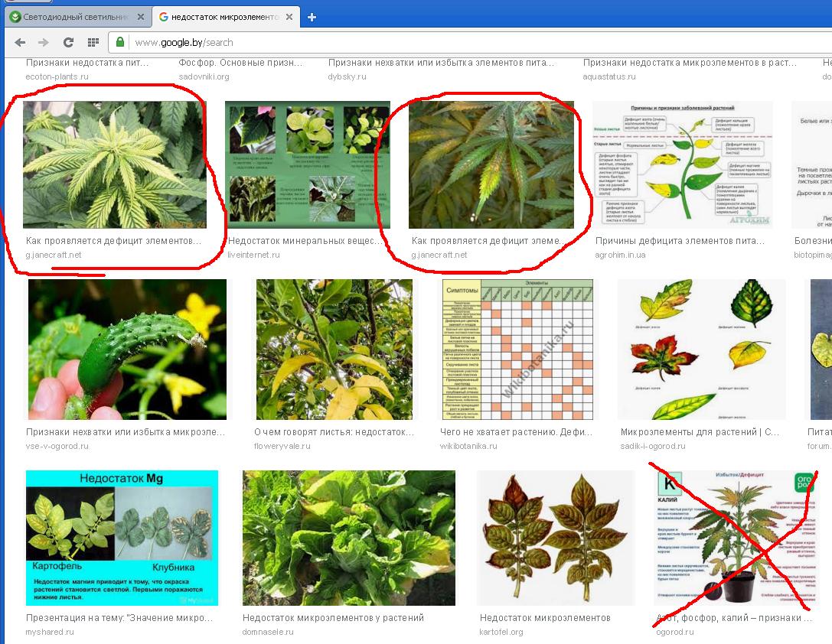Image resolution: width=832 pixels, height=644 pixels.
Task: Open the kartofel.org source link
Action: tap(501, 632)
